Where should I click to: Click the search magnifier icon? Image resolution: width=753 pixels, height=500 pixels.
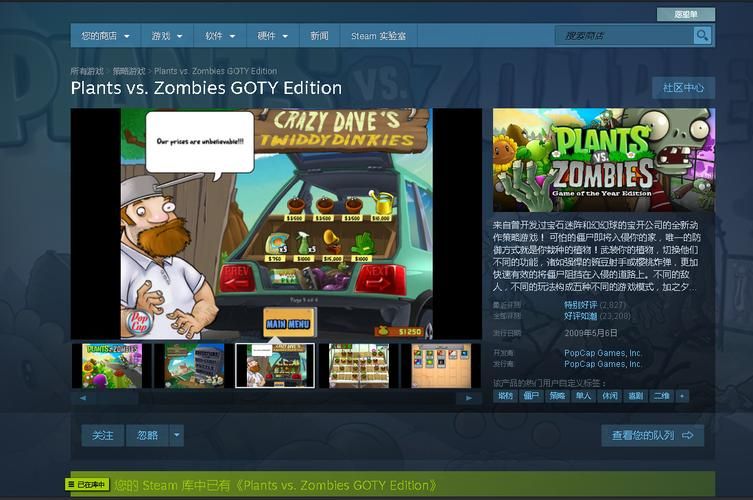coord(702,36)
